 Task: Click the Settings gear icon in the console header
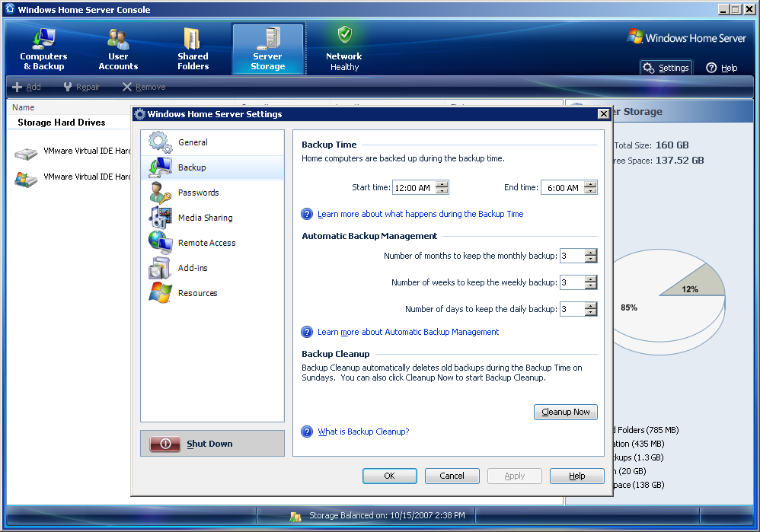pos(649,68)
